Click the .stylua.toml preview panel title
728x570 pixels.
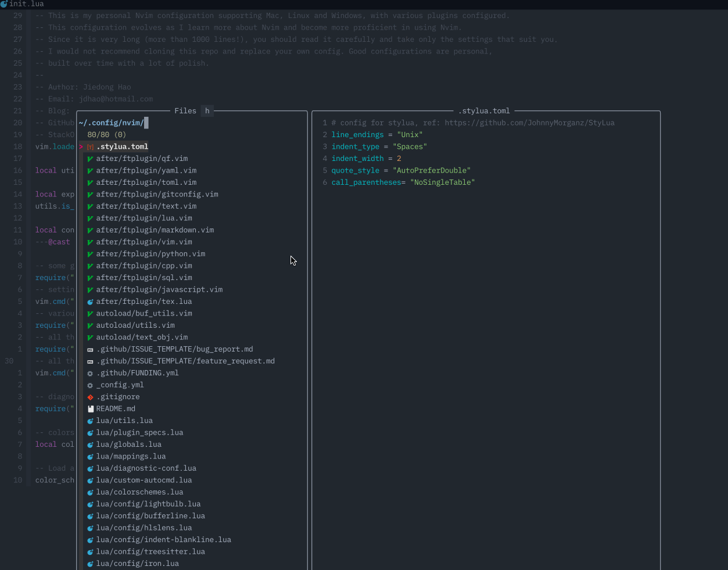click(x=485, y=110)
